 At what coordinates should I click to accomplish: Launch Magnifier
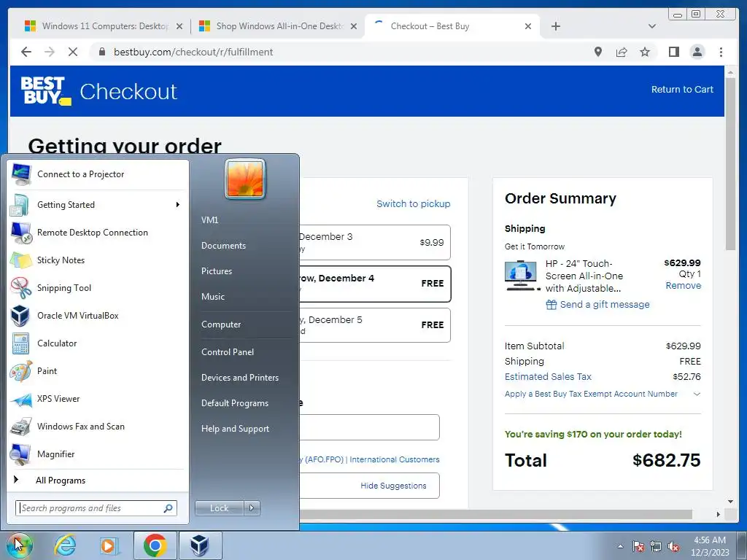[x=97, y=454]
